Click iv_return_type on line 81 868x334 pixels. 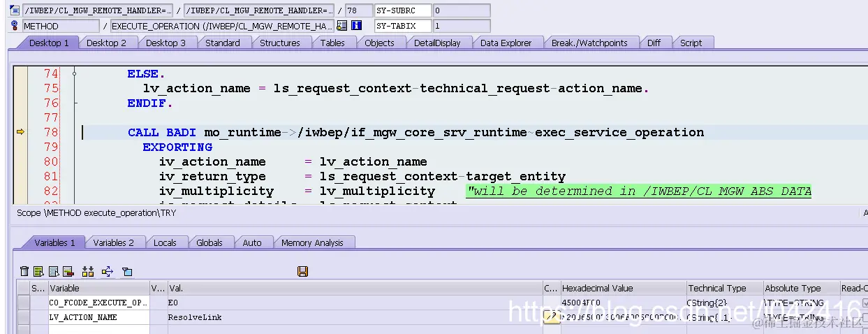(x=212, y=176)
